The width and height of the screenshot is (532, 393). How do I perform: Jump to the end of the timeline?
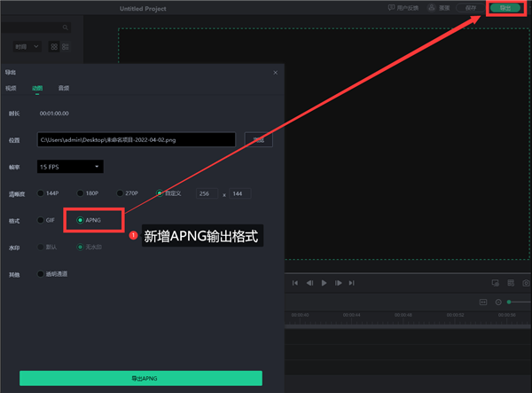click(352, 283)
